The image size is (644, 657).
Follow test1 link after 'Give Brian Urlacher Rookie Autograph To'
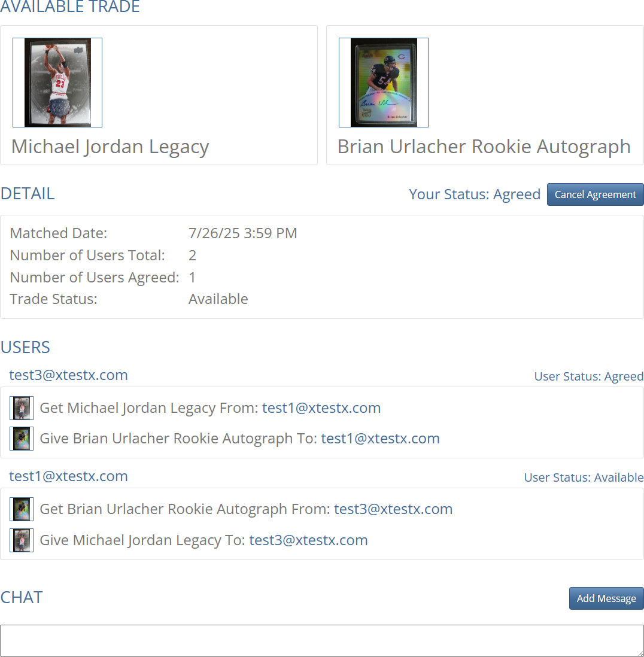pyautogui.click(x=381, y=438)
